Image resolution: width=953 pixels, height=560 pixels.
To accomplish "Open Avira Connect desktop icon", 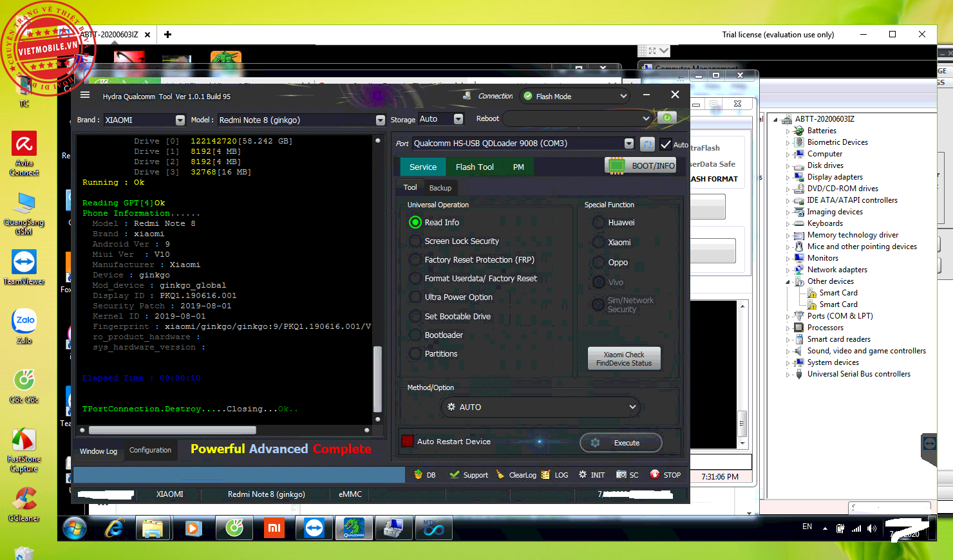I will tap(24, 153).
